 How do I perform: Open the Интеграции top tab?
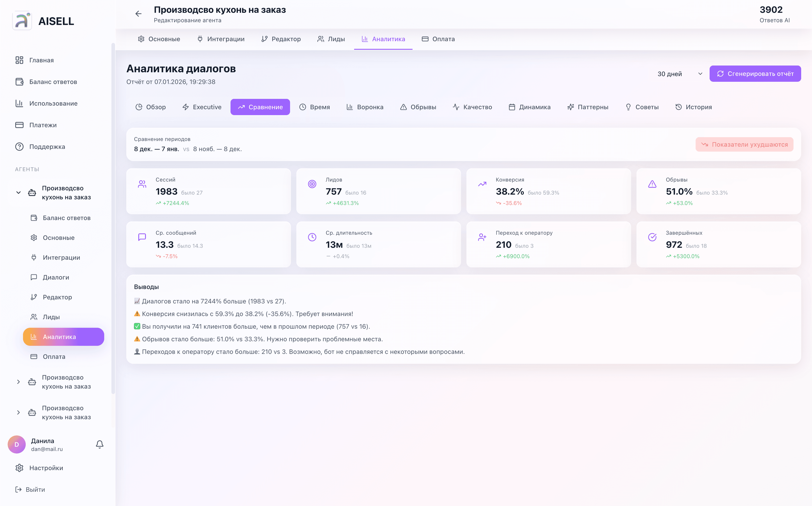click(221, 39)
